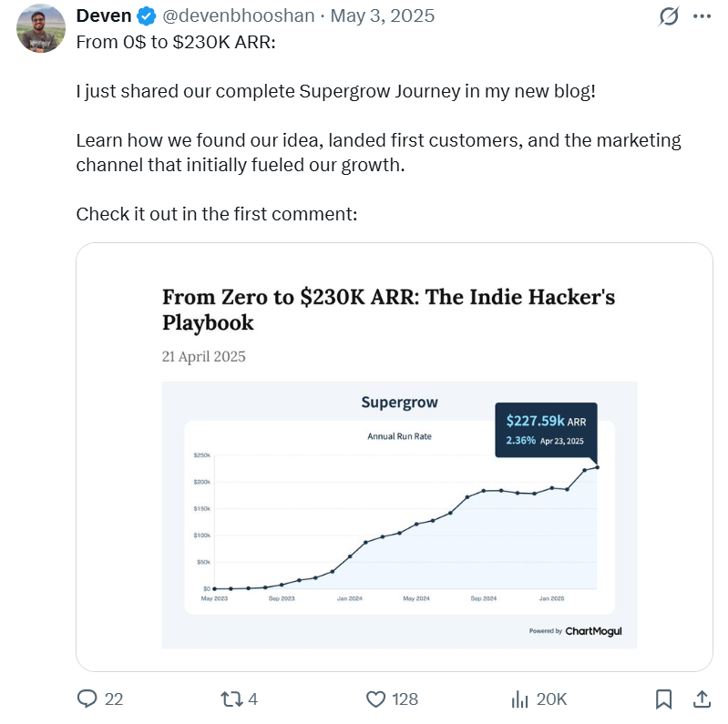The height and width of the screenshot is (724, 728).
Task: Bookmark this post
Action: click(x=664, y=699)
